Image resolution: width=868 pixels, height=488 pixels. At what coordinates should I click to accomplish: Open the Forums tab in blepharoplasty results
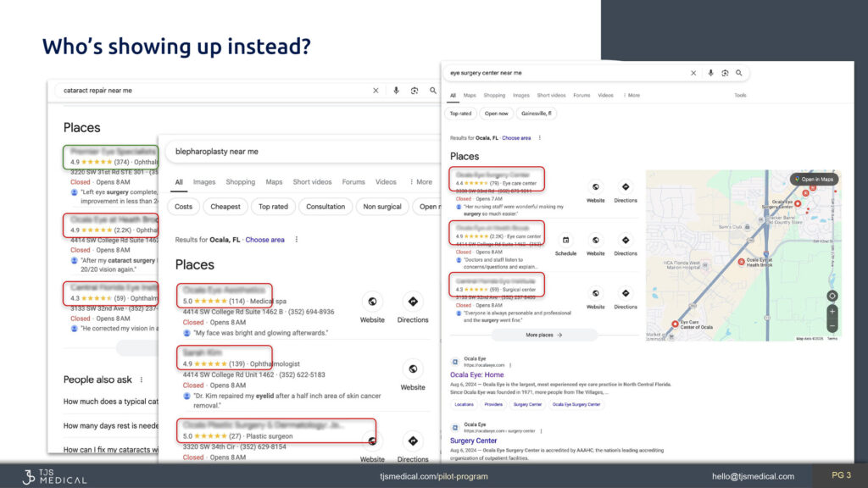click(x=353, y=182)
